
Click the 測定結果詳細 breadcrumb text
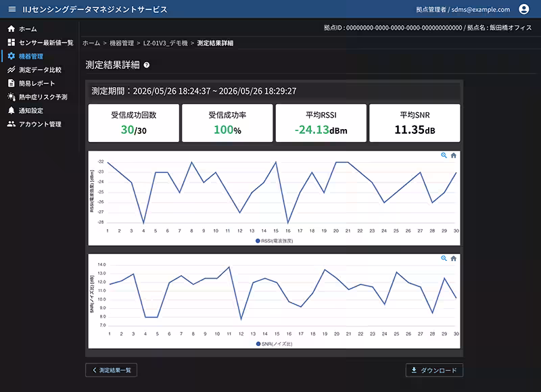coord(215,43)
